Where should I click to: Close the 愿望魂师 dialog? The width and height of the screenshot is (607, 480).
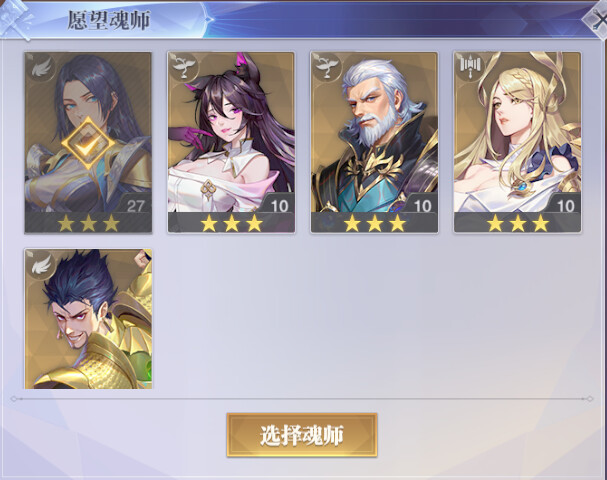point(596,19)
